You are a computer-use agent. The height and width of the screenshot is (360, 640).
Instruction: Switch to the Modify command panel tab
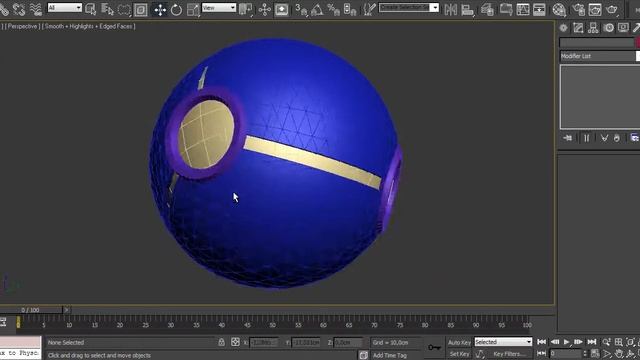point(578,28)
